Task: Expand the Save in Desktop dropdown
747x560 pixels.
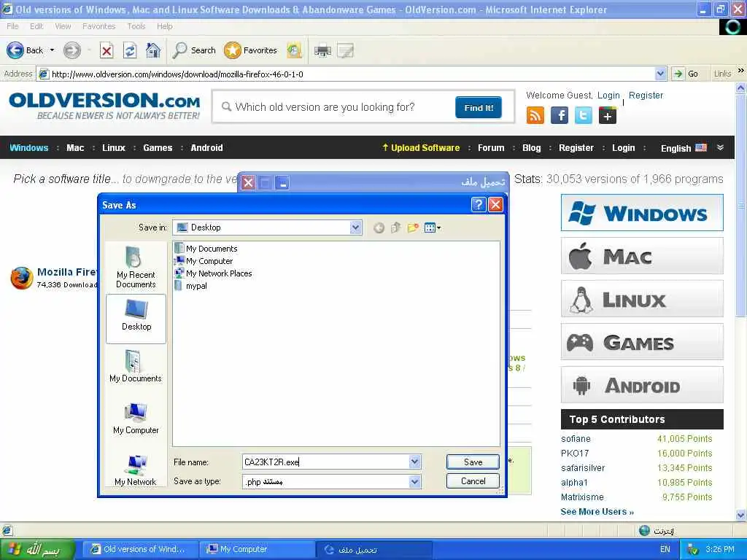Action: pos(355,227)
